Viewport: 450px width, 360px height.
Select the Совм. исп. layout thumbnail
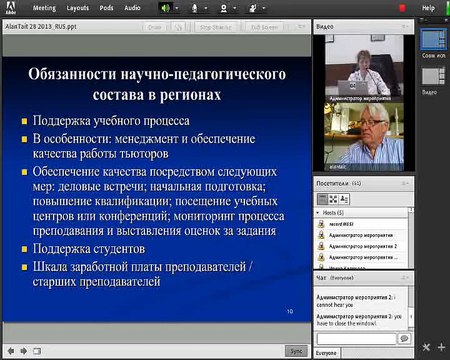(x=433, y=40)
